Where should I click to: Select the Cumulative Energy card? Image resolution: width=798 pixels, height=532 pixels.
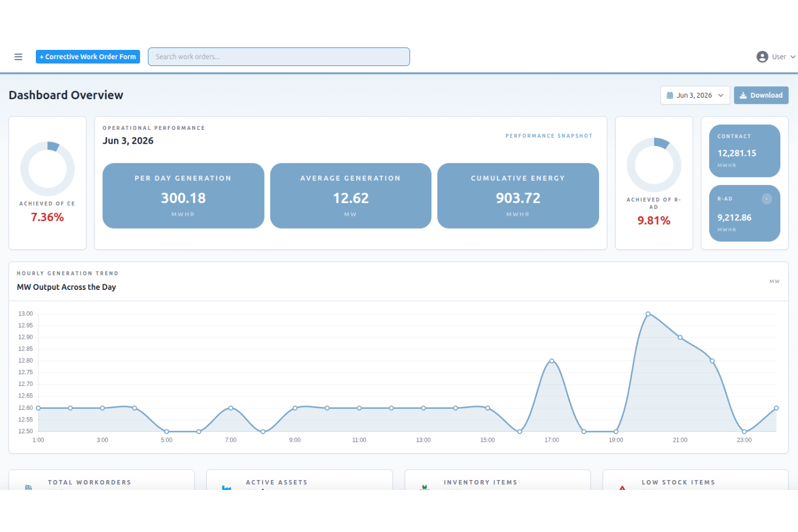pos(518,196)
